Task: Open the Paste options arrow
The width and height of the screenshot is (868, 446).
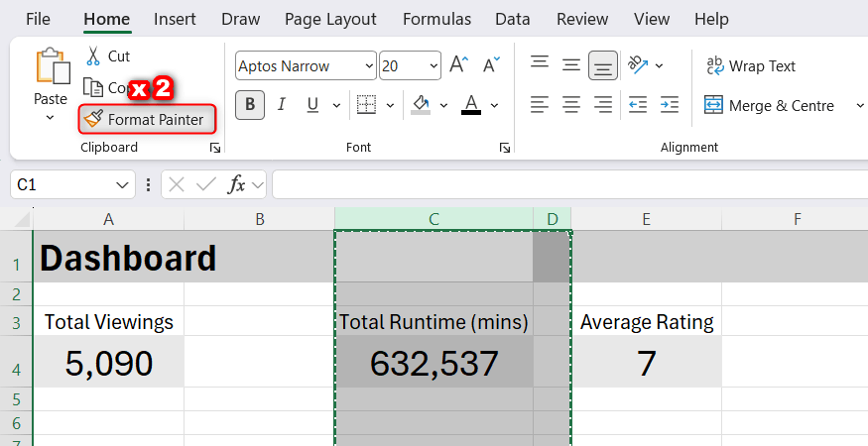Action: (50, 117)
